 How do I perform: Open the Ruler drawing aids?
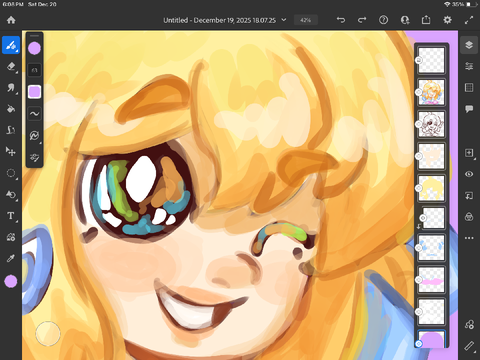[469, 346]
